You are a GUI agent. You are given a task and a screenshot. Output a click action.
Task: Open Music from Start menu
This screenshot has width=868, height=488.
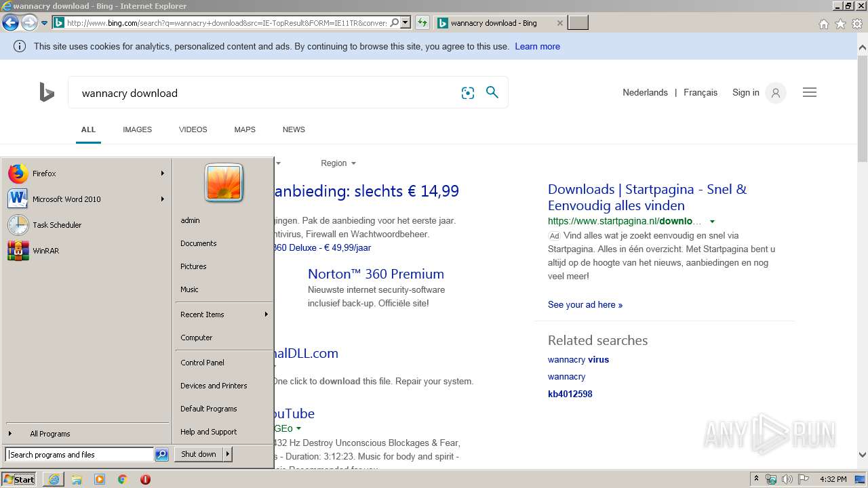point(223,289)
